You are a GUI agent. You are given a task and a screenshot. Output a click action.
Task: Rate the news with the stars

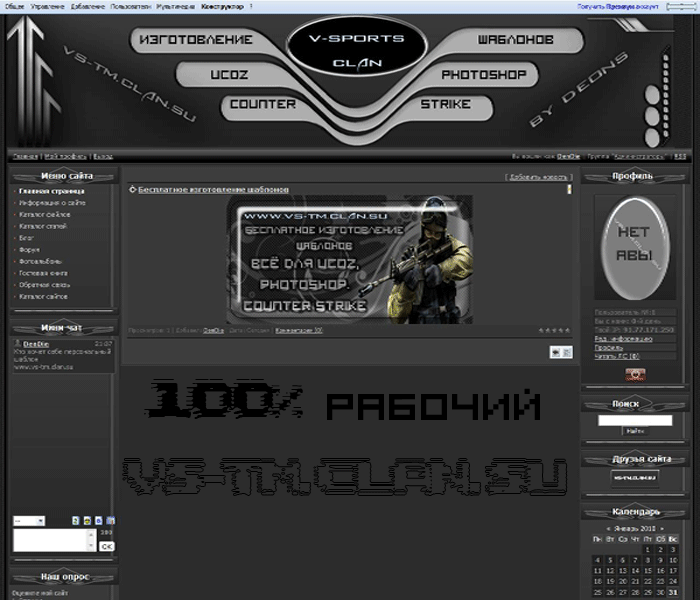[x=554, y=330]
